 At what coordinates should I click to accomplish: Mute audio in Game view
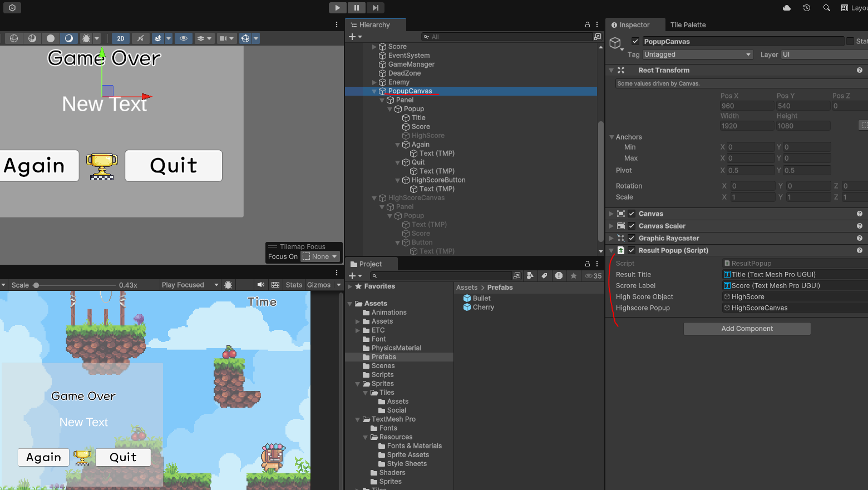coord(261,285)
